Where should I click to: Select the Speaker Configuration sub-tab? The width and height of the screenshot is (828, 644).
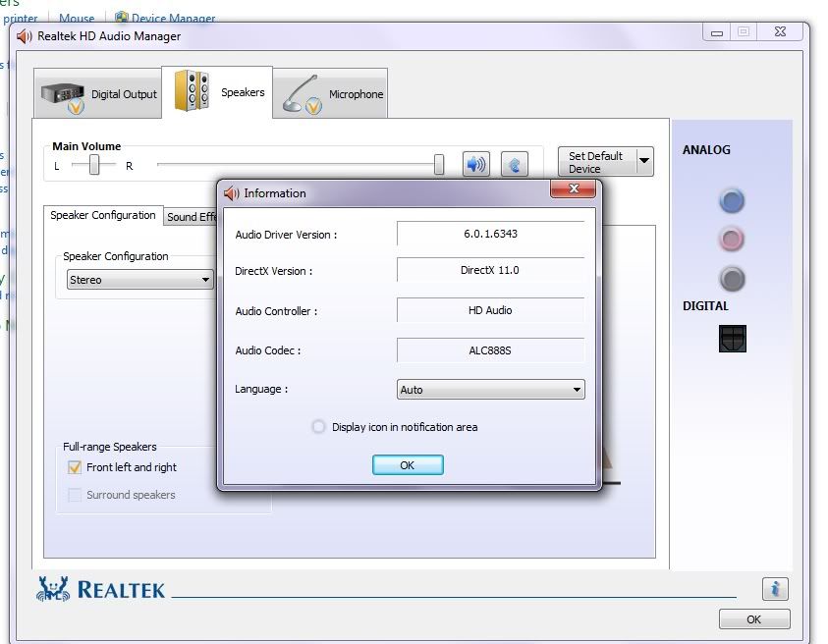click(103, 215)
